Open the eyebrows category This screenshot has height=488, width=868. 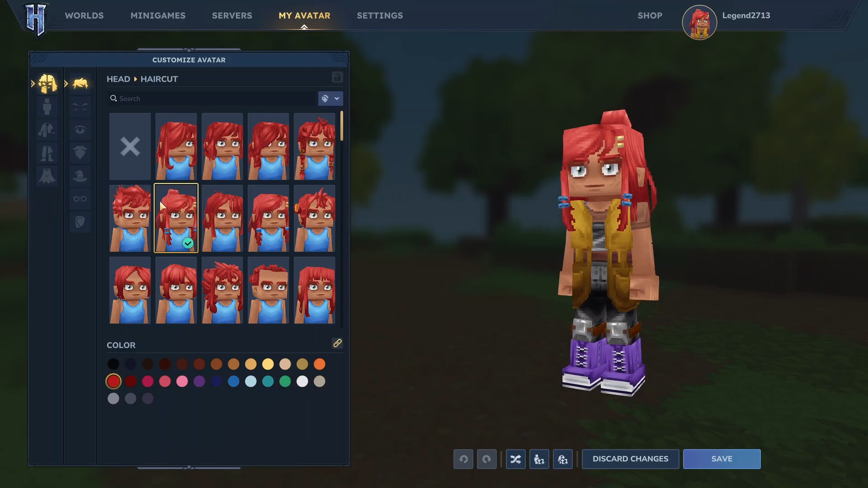80,107
